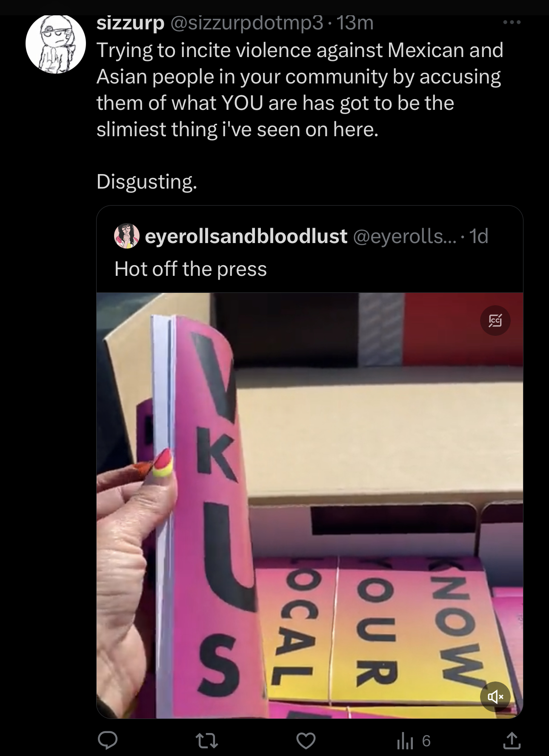Like the tweet with the heart icon

pyautogui.click(x=306, y=741)
